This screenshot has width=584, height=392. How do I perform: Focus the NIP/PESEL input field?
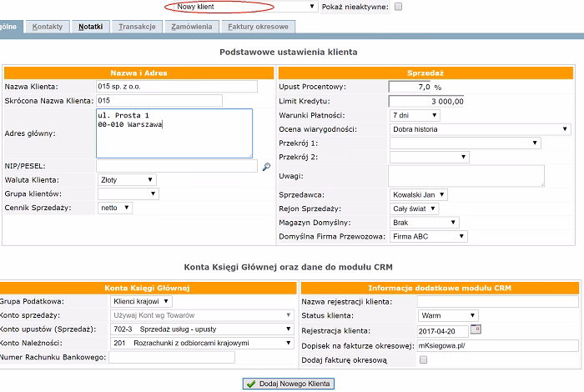click(x=177, y=166)
